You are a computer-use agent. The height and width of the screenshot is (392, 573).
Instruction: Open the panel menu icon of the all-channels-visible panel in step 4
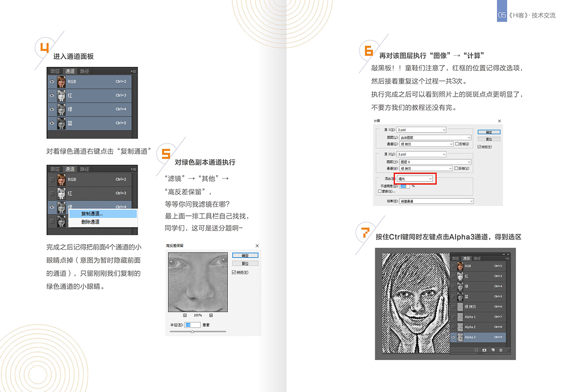(x=134, y=71)
